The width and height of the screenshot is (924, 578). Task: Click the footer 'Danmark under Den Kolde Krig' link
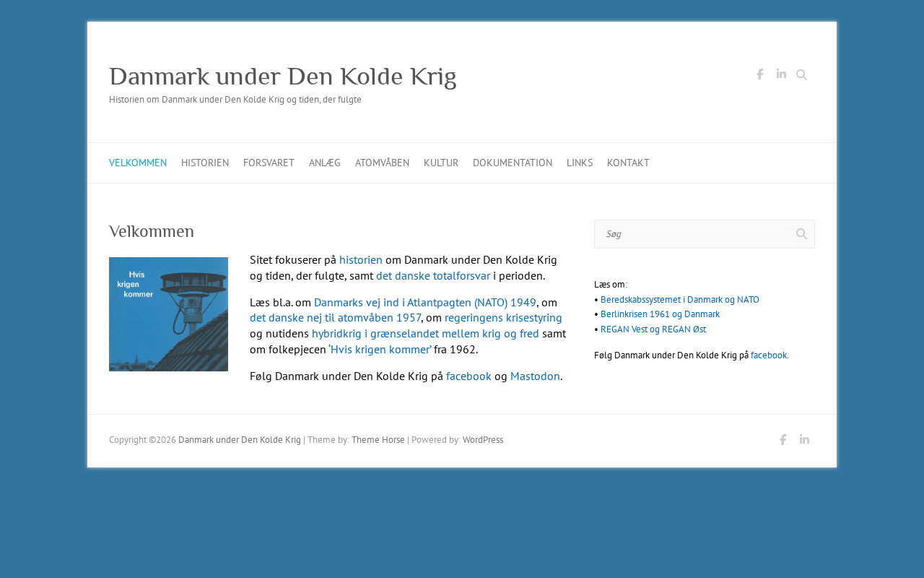click(240, 440)
